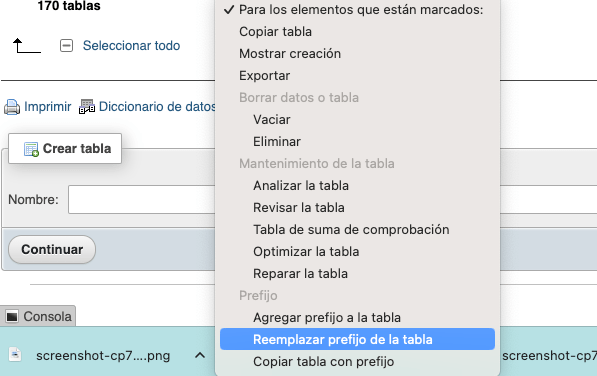Focus the Nombre text input field

(142, 199)
